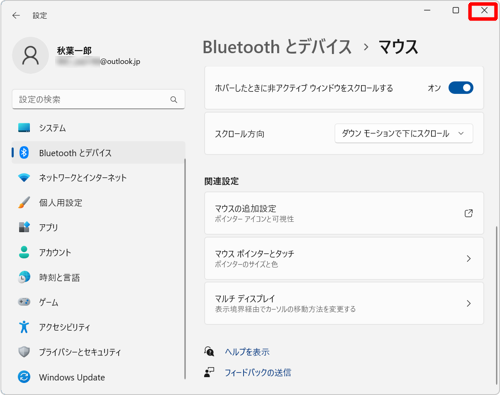Open マルチ ディスプレイ card title

(x=245, y=298)
